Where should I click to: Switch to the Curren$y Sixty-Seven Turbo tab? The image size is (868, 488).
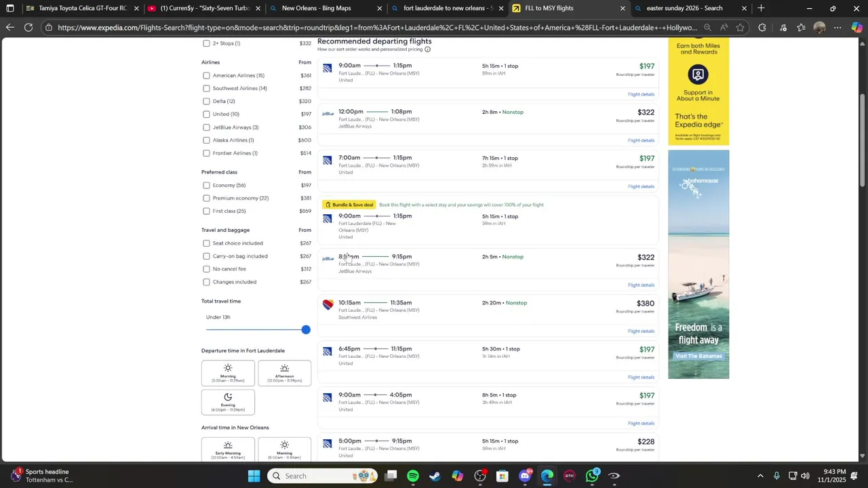pyautogui.click(x=203, y=8)
